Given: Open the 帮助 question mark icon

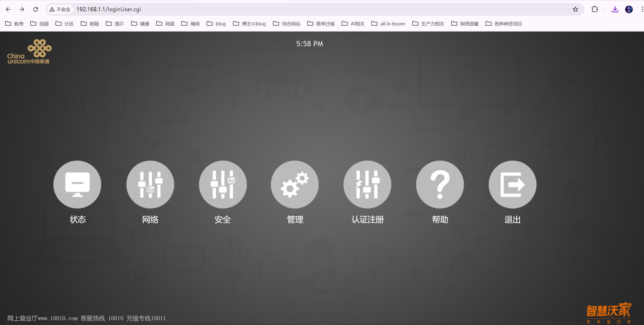Looking at the screenshot, I should click(x=440, y=184).
